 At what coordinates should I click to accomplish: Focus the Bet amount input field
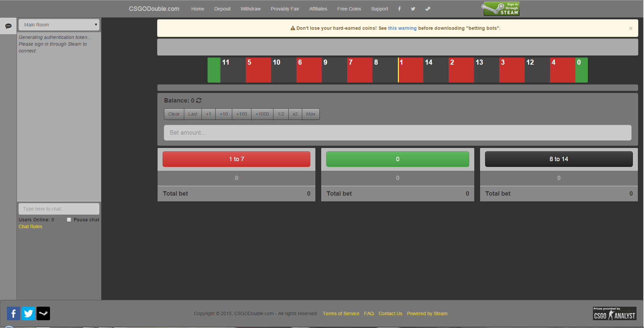click(398, 133)
